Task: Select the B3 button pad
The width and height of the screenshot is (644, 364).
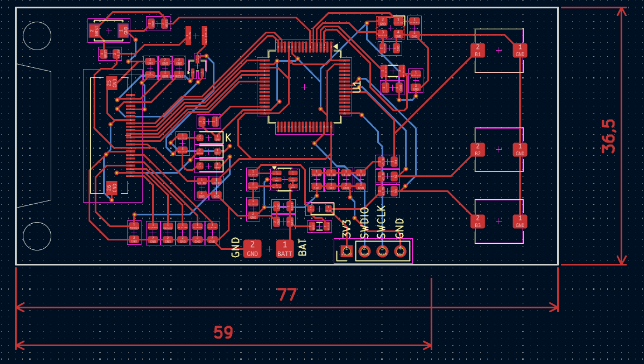Action: (x=477, y=221)
